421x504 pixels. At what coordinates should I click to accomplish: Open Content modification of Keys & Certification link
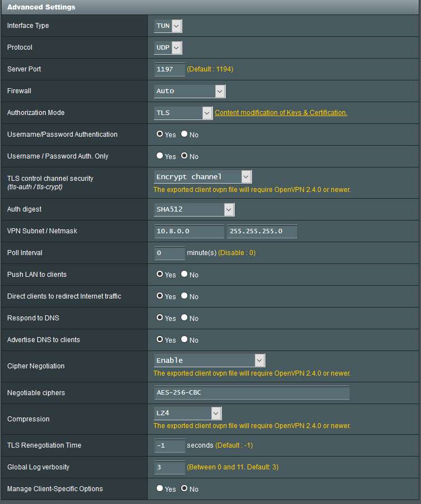click(280, 113)
